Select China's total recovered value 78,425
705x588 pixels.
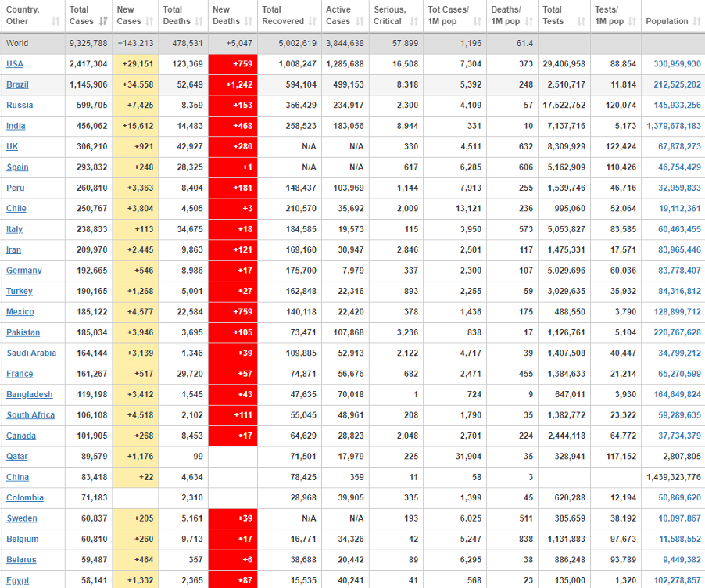click(303, 477)
